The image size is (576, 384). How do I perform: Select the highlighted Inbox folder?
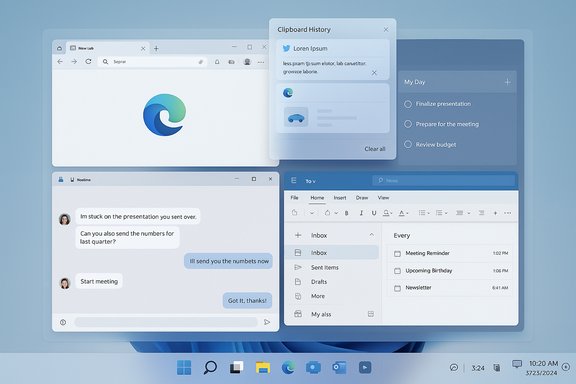tap(332, 253)
